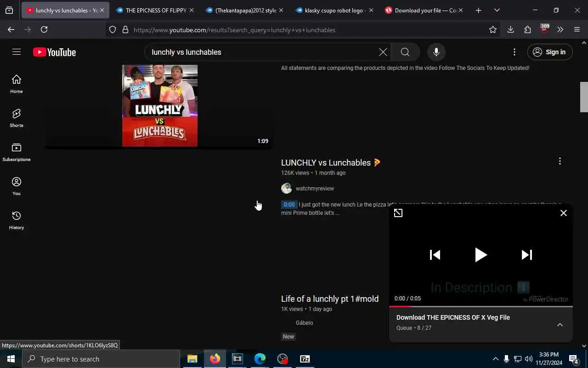Click the browser address bar URL
The height and width of the screenshot is (368, 588).
(x=234, y=30)
